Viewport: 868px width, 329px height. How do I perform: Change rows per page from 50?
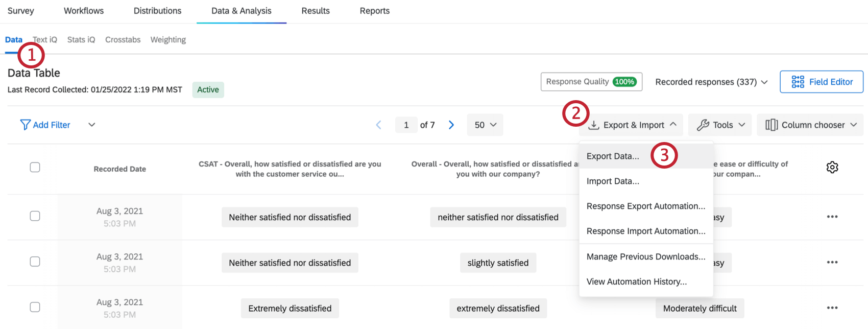pos(485,125)
